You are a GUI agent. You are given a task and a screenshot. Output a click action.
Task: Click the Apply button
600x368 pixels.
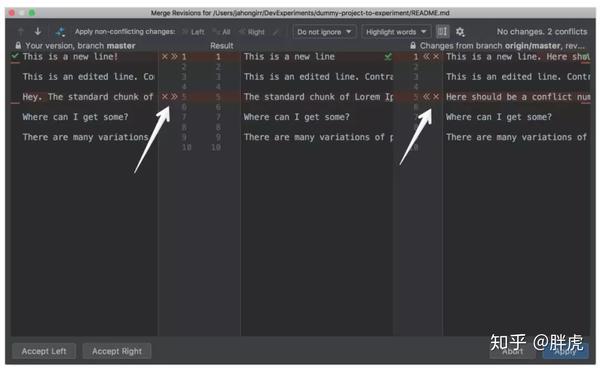click(566, 351)
